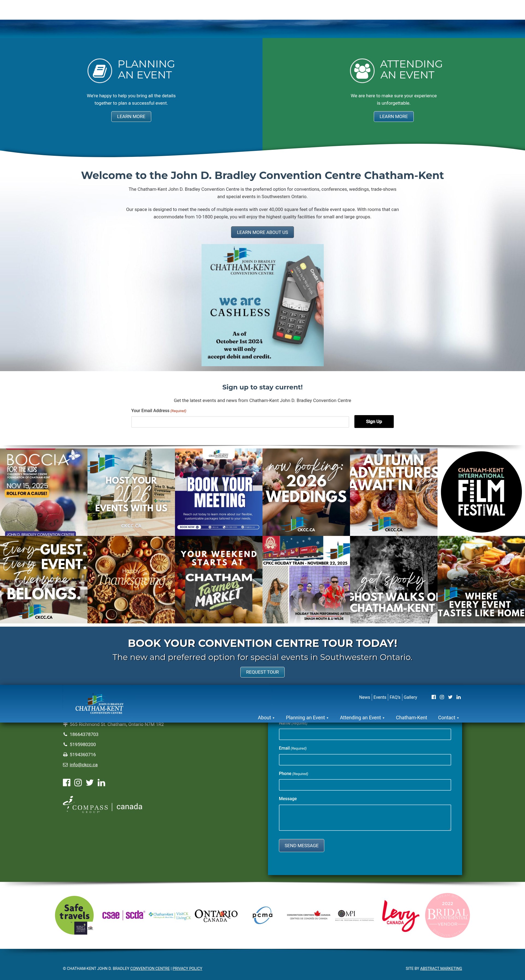The image size is (525, 980).
Task: Open the Where Every Event Tastes Like Home post
Action: 481,579
